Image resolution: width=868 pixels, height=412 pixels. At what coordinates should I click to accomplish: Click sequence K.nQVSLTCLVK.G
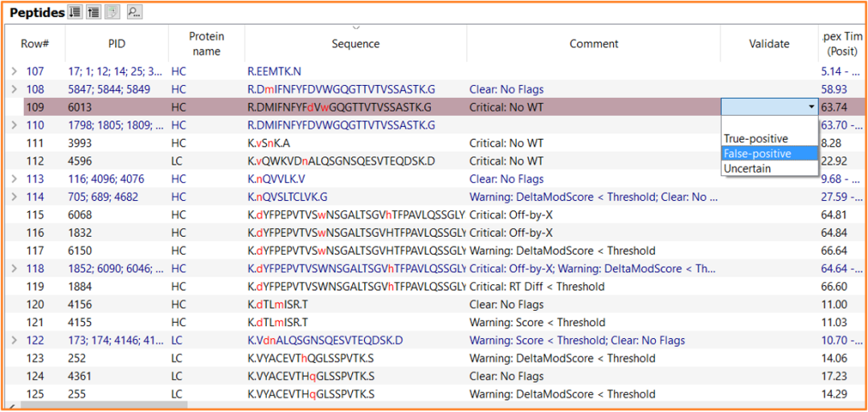coord(287,197)
